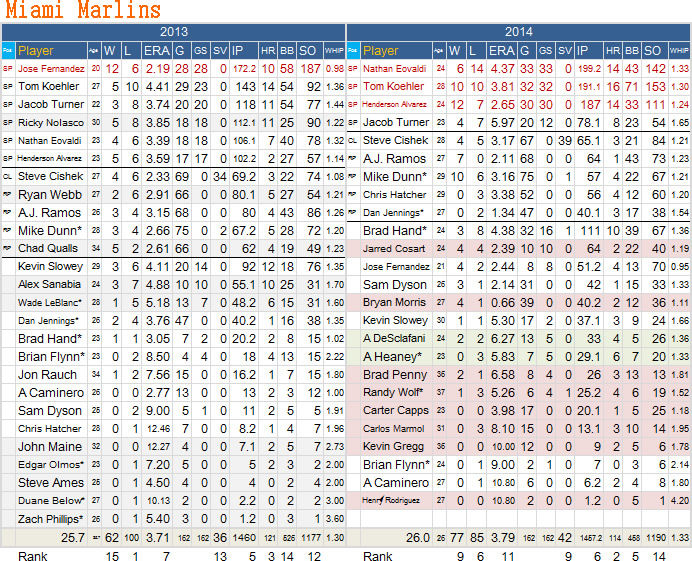Image resolution: width=692 pixels, height=561 pixels.
Task: Select Steve Cishek in the 2013 table
Action: tap(50, 177)
